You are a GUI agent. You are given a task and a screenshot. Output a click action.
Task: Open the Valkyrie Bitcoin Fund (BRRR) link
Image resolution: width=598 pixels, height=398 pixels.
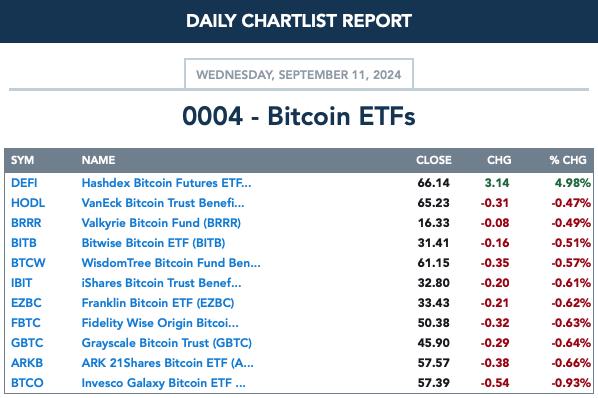point(161,223)
